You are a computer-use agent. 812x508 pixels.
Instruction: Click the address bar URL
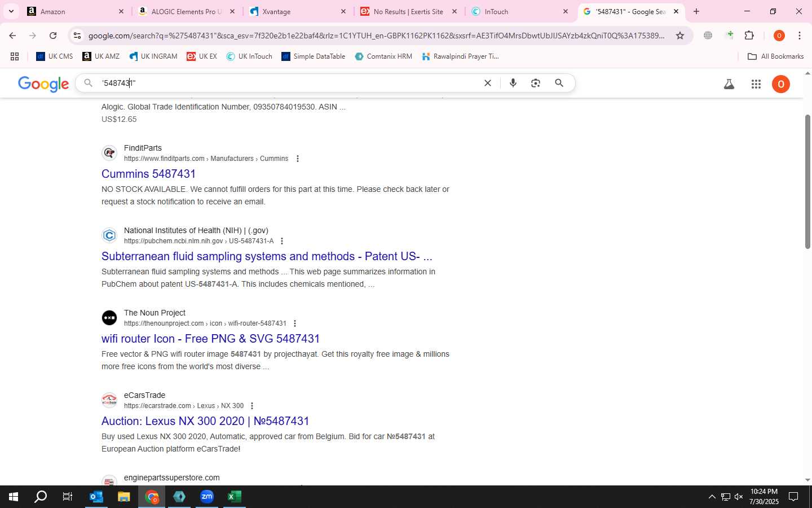(x=376, y=36)
